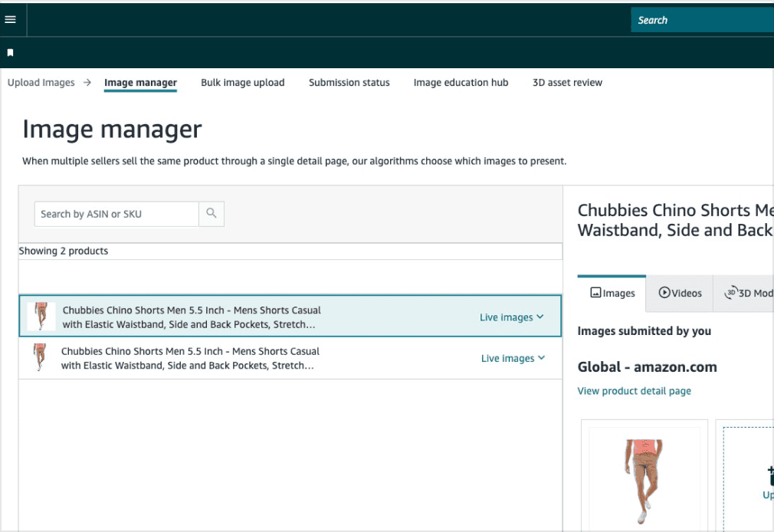Expand Live images for the first product
The image size is (774, 532).
pos(511,317)
